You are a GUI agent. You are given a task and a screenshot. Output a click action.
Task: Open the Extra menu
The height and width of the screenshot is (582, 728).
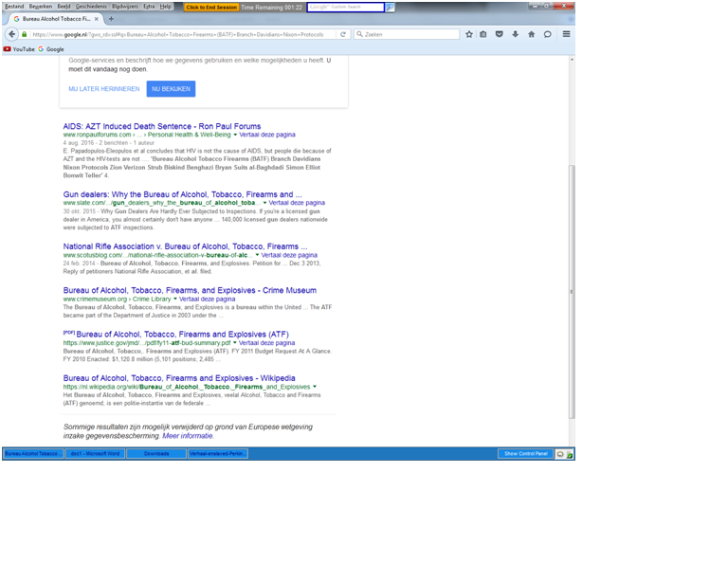click(149, 7)
